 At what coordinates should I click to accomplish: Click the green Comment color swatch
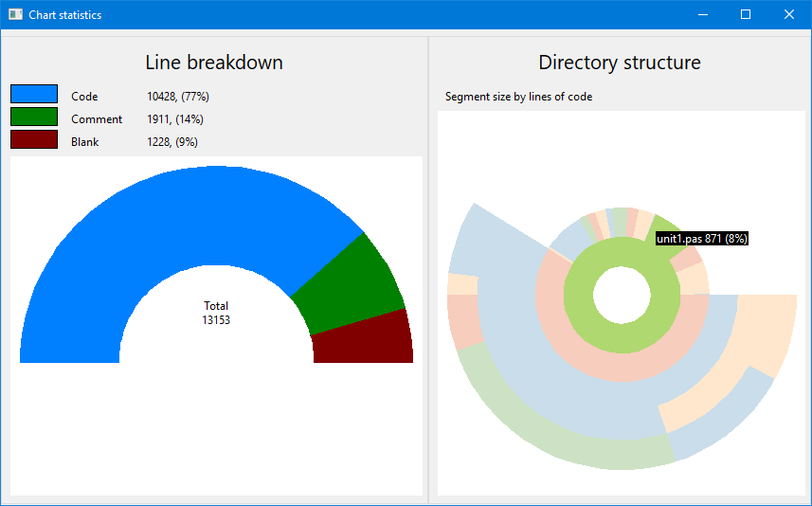pos(34,117)
